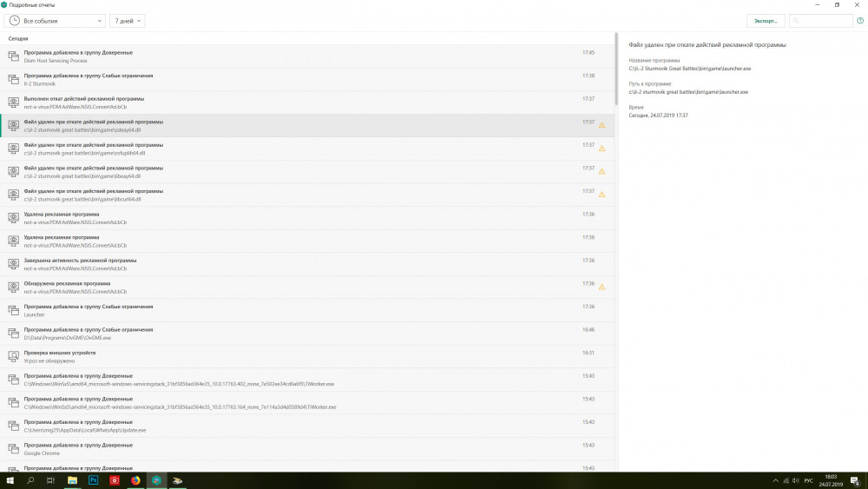Open File Explorer from taskbar
This screenshot has height=489, width=868.
pos(72,480)
